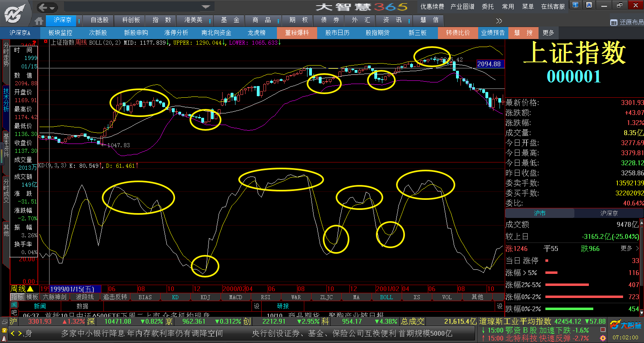This screenshot has width=644, height=343.
Task: Click the 吧 forum side icon
Action: 14,312
